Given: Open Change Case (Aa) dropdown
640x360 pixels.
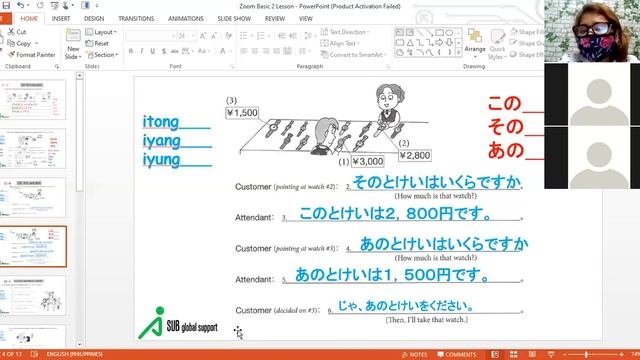Looking at the screenshot, I should (x=203, y=51).
